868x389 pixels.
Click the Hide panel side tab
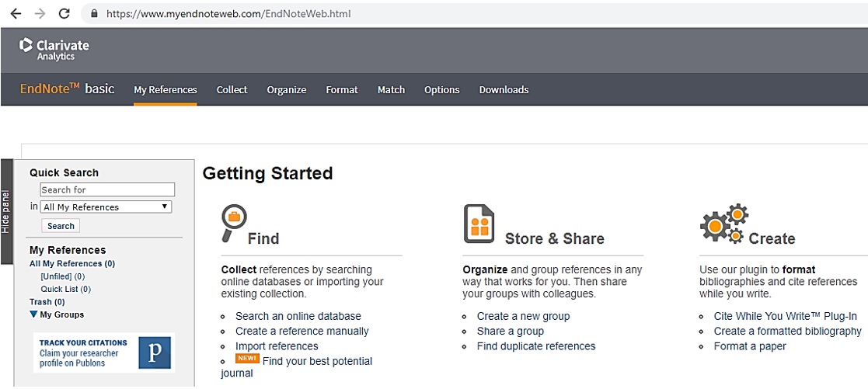[x=6, y=212]
